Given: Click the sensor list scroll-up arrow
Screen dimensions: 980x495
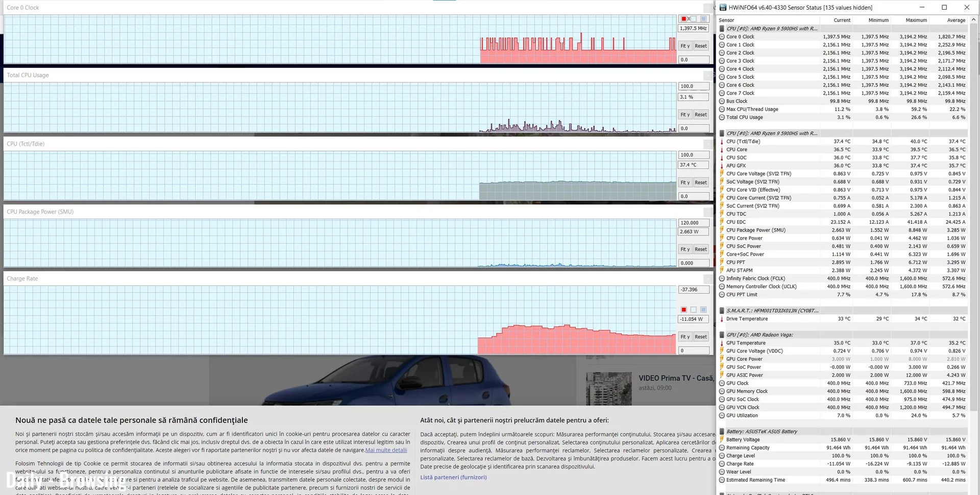Looking at the screenshot, I should pyautogui.click(x=973, y=20).
